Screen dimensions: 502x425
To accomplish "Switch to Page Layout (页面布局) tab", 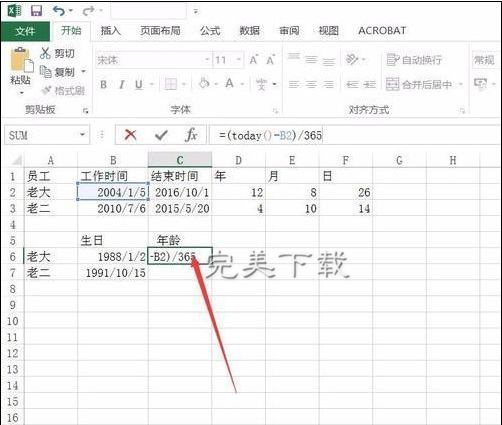I will 160,31.
